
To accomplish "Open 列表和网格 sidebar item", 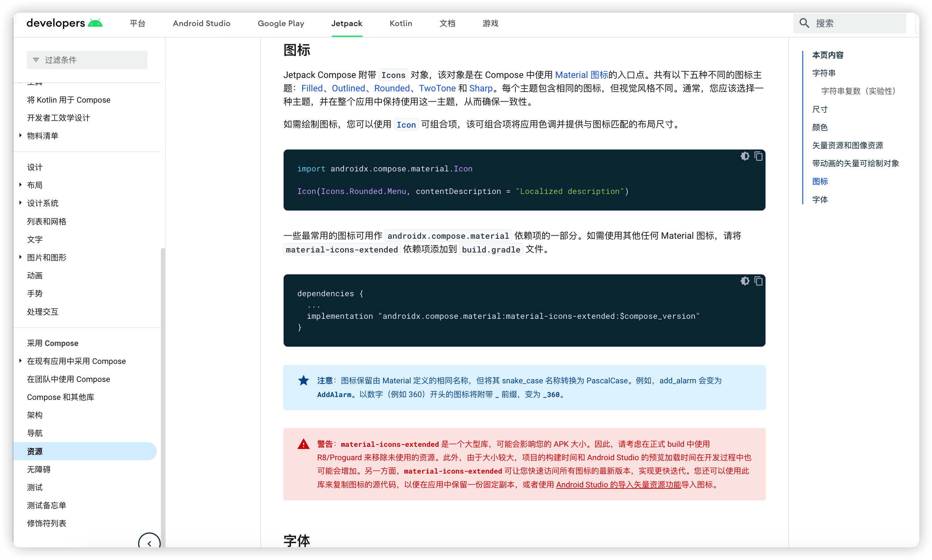I will (47, 221).
